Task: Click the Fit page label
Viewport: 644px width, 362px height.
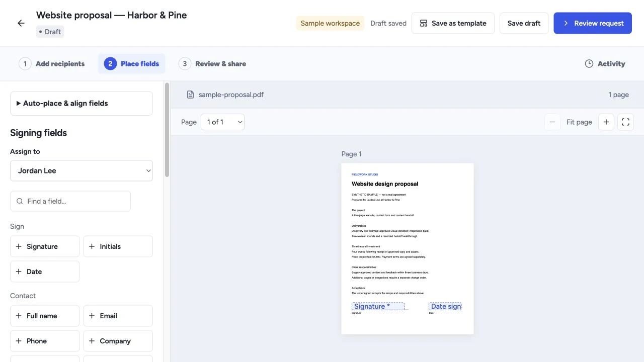Action: pos(579,122)
